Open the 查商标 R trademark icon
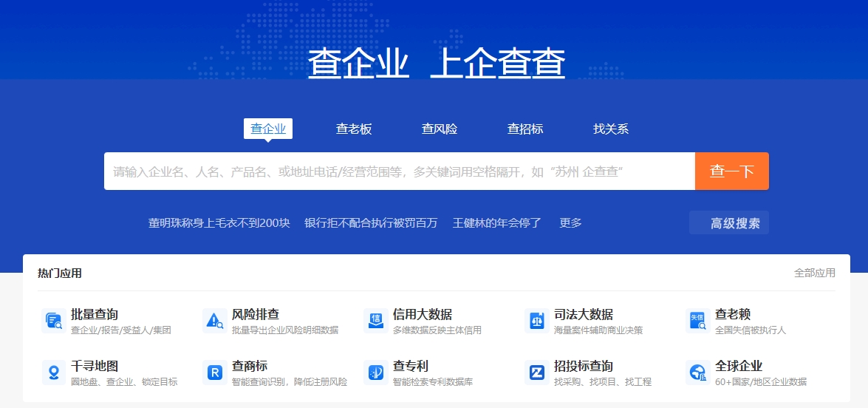Screen dimensions: 868x408 [x=215, y=373]
